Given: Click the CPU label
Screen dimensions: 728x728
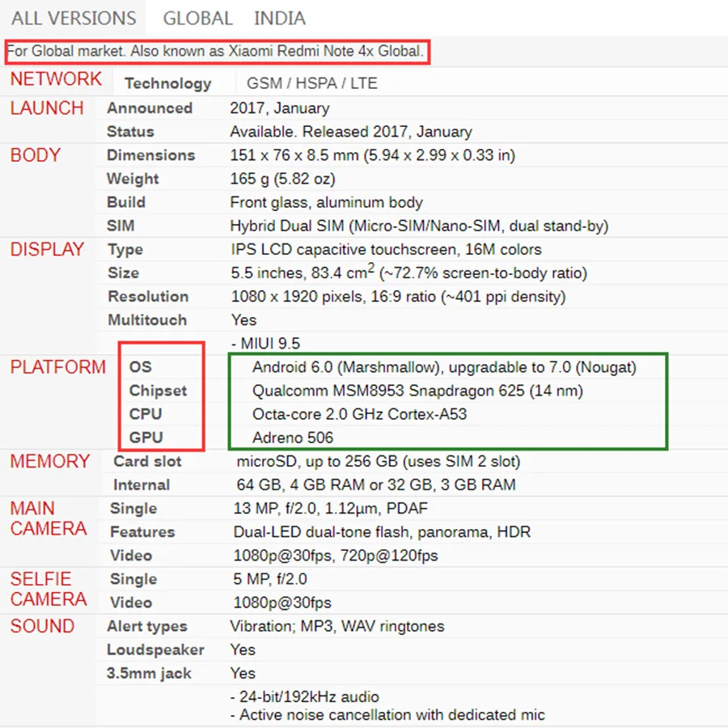Looking at the screenshot, I should (146, 414).
